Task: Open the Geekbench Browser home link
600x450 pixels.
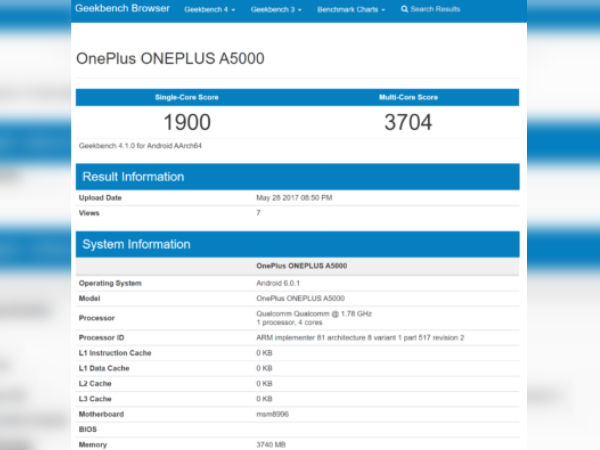Action: click(122, 8)
